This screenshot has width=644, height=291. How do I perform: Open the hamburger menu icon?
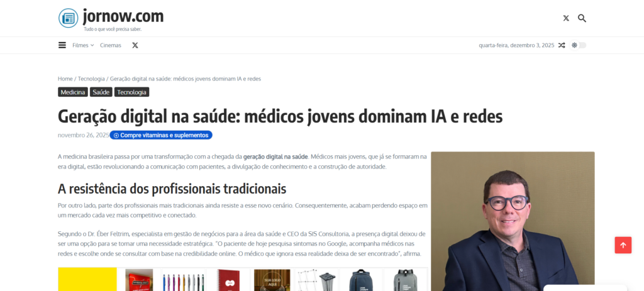point(62,45)
